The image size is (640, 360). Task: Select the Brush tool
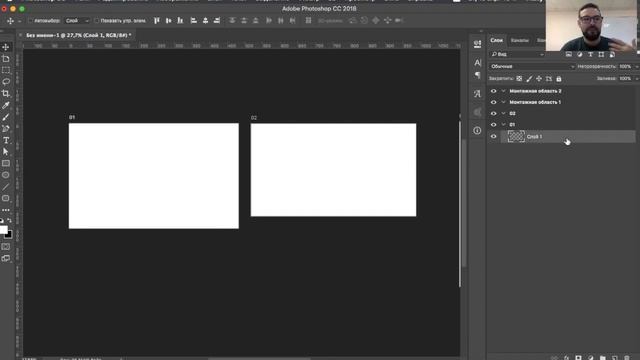click(6, 117)
